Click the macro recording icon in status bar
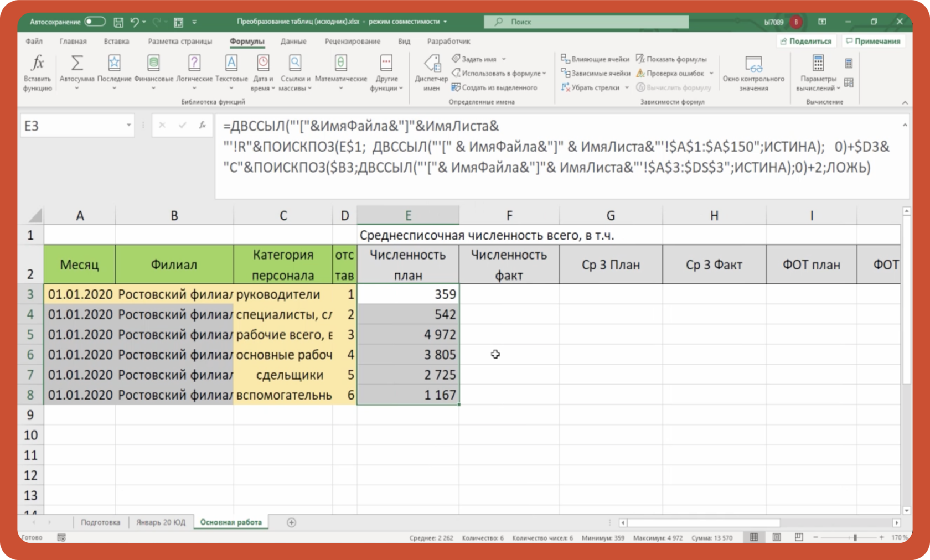Screen dimensions: 930x560 click(61, 537)
